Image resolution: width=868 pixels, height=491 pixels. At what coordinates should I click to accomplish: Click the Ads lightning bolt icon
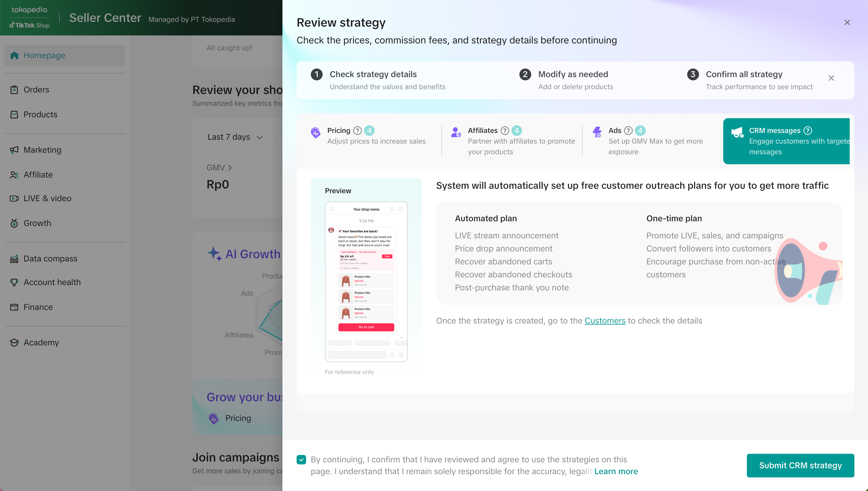coord(597,133)
